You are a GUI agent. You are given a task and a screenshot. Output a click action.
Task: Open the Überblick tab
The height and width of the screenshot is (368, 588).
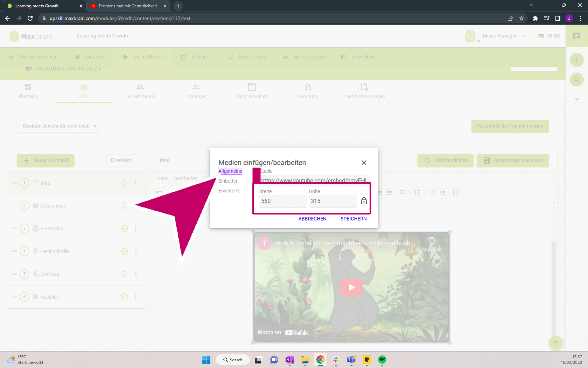28,91
